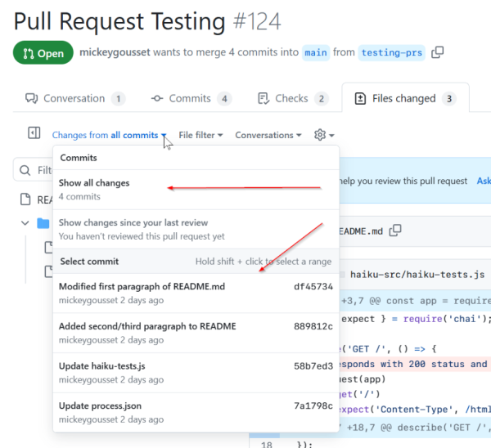Click commit hash df45734
The width and height of the screenshot is (491, 448).
coord(313,287)
